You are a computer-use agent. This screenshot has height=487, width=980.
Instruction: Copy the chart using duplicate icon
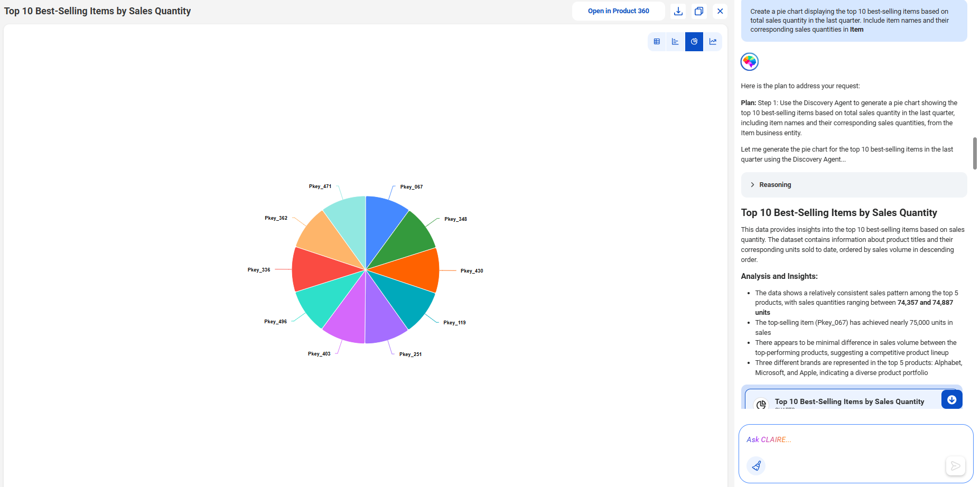[699, 11]
